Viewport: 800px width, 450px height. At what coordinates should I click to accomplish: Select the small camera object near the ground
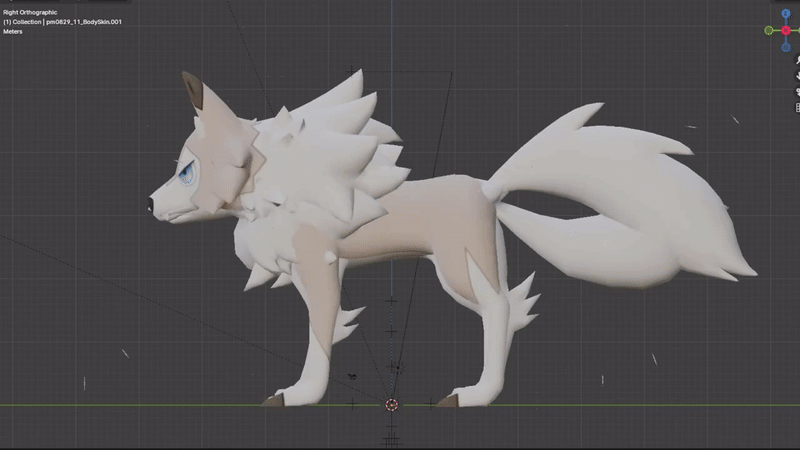pyautogui.click(x=352, y=376)
